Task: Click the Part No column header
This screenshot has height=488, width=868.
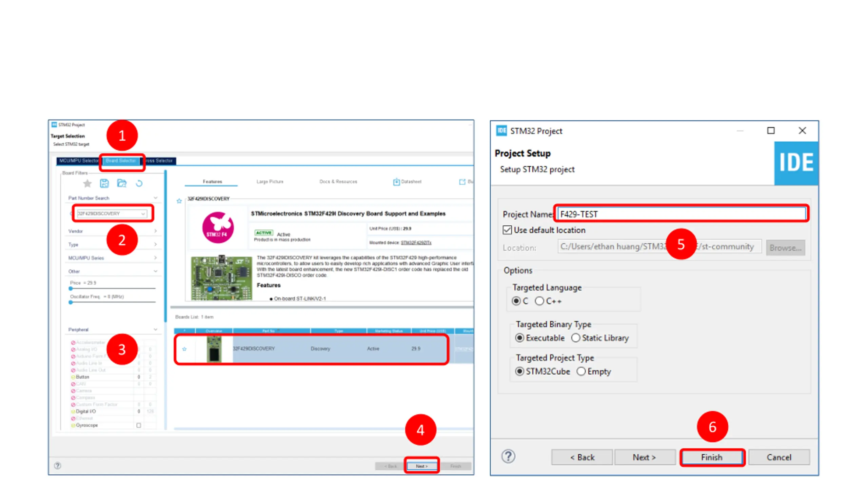Action: tap(271, 331)
